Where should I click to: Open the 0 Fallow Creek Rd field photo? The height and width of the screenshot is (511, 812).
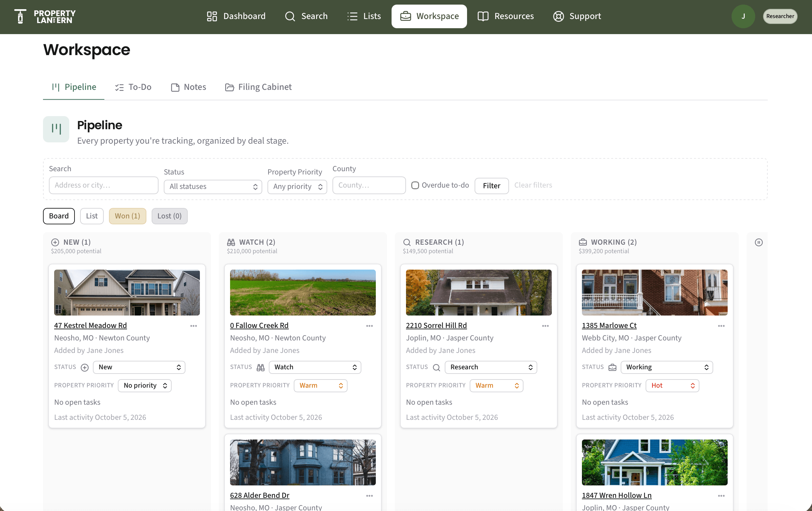click(x=303, y=292)
